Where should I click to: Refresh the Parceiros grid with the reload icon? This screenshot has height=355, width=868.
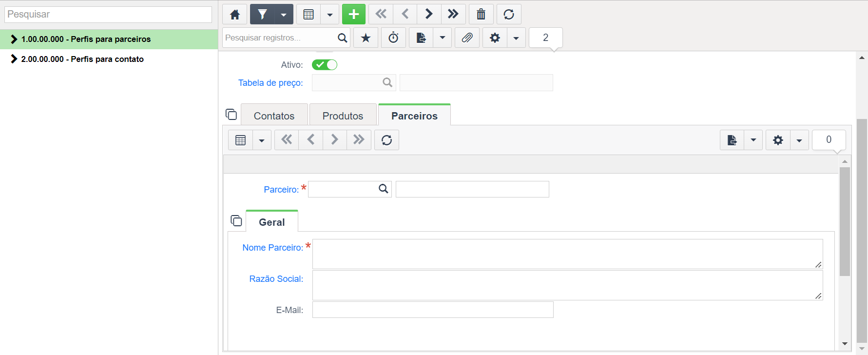(x=386, y=140)
